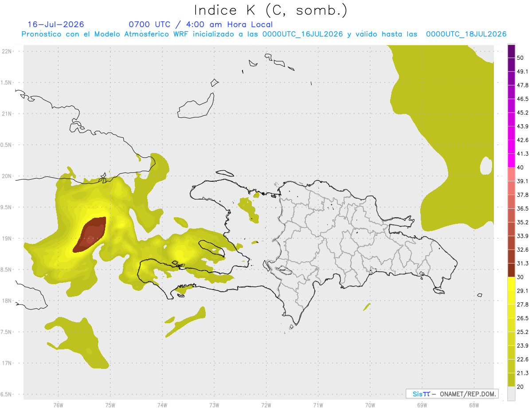The width and height of the screenshot is (532, 411).
Task: Pick the gray swatch below 20
Action: pyautogui.click(x=511, y=394)
